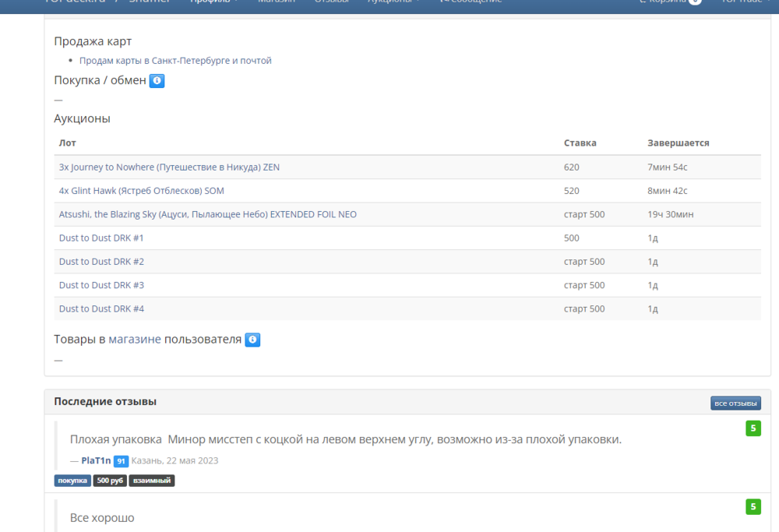Open Продам карты в Санкт-Петербурге и почтой listing
The width and height of the screenshot is (779, 532).
pos(175,60)
